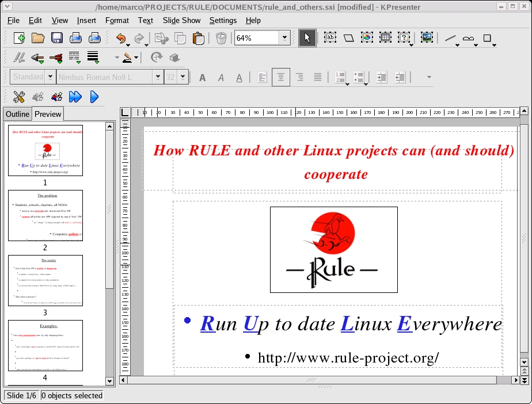The width and height of the screenshot is (532, 404).
Task: Toggle italic text formatting
Action: pyautogui.click(x=221, y=78)
